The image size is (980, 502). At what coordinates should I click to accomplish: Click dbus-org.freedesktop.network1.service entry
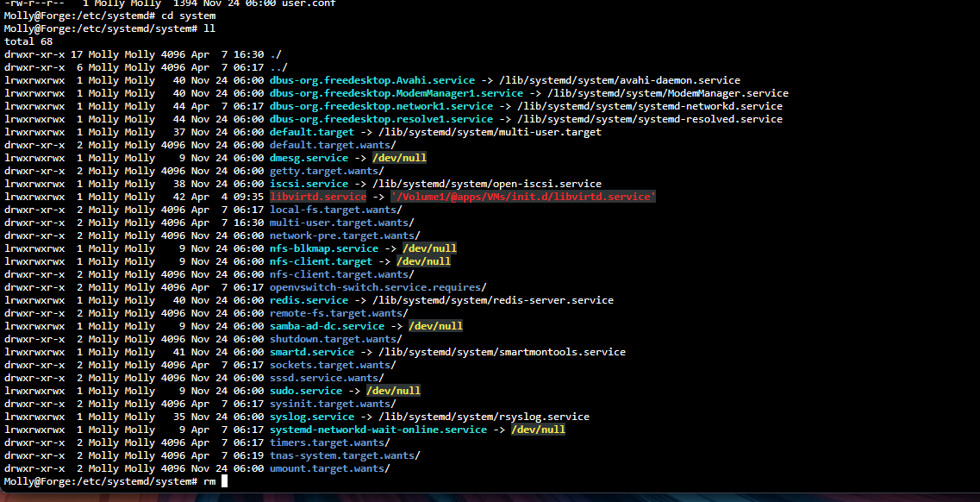point(381,106)
